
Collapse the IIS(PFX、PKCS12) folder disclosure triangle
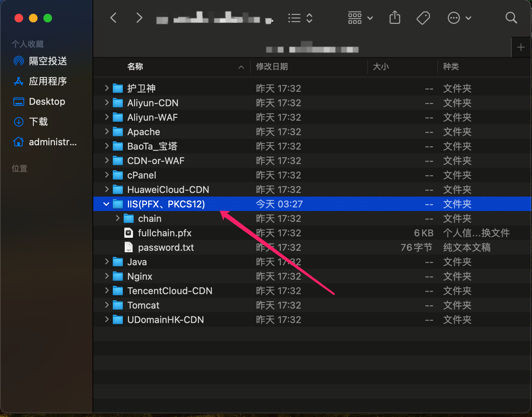pyautogui.click(x=106, y=204)
